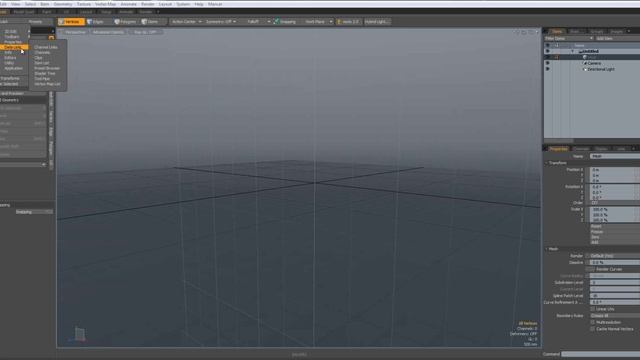Viewport: 640px width, 360px height.
Task: Open Boundary Rules dropdown
Action: [x=615, y=316]
